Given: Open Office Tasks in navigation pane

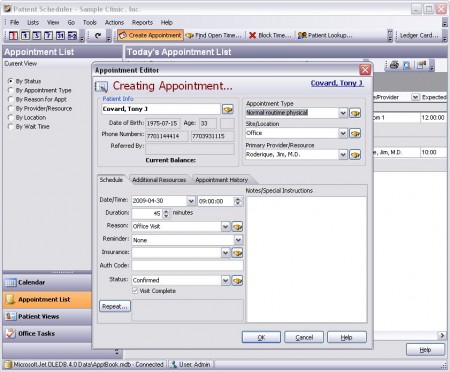Looking at the screenshot, I should point(47,333).
